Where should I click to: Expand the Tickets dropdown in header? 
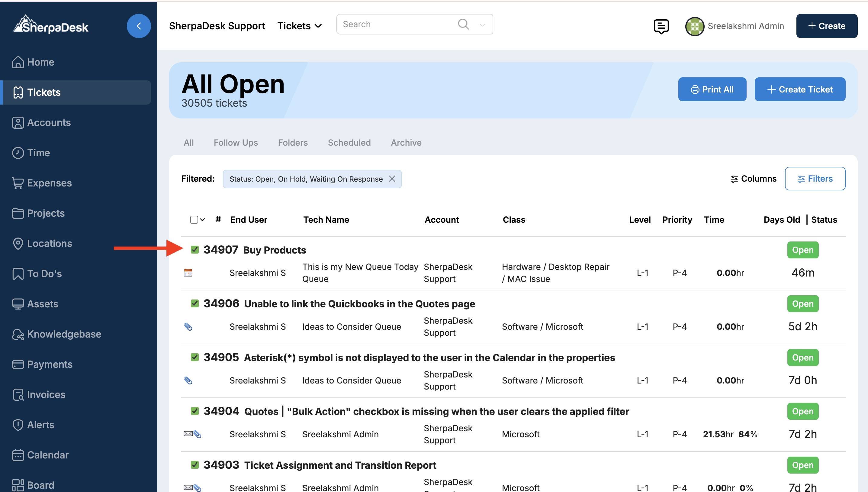click(300, 26)
